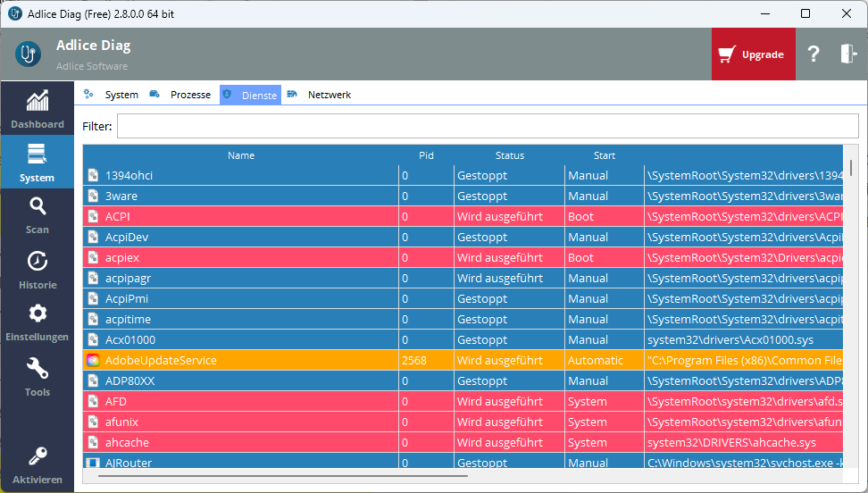Click the exit door icon
This screenshot has height=493, width=868.
pos(848,54)
